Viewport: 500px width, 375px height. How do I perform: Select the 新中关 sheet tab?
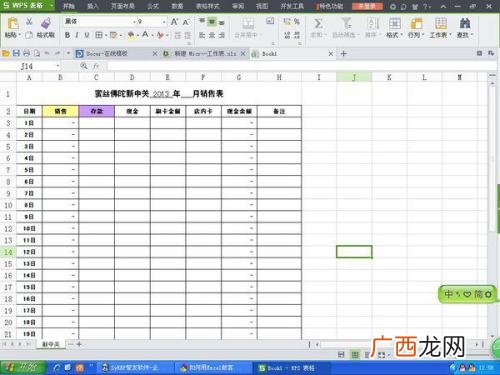point(51,344)
